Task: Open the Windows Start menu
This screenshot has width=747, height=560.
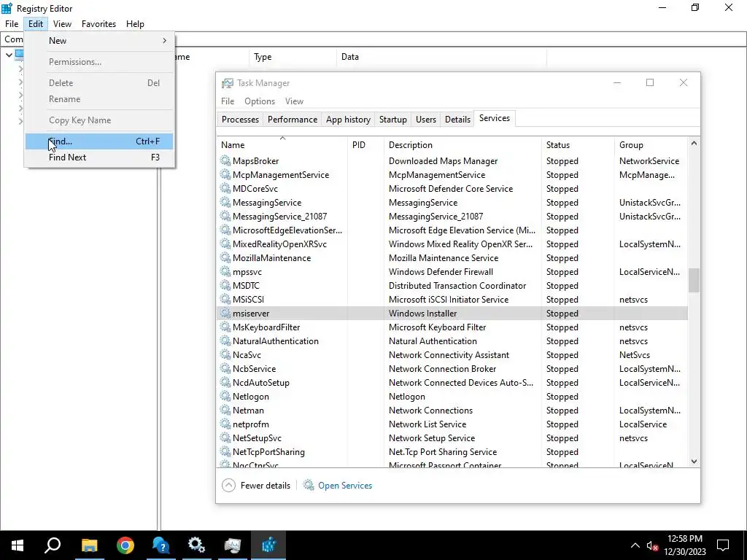Action: pos(18,545)
